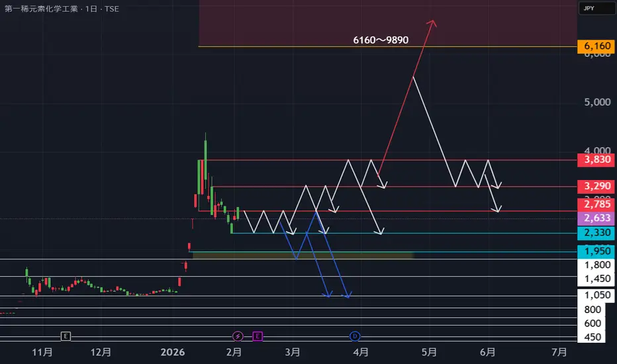Click the 2026 time axis label

click(172, 352)
